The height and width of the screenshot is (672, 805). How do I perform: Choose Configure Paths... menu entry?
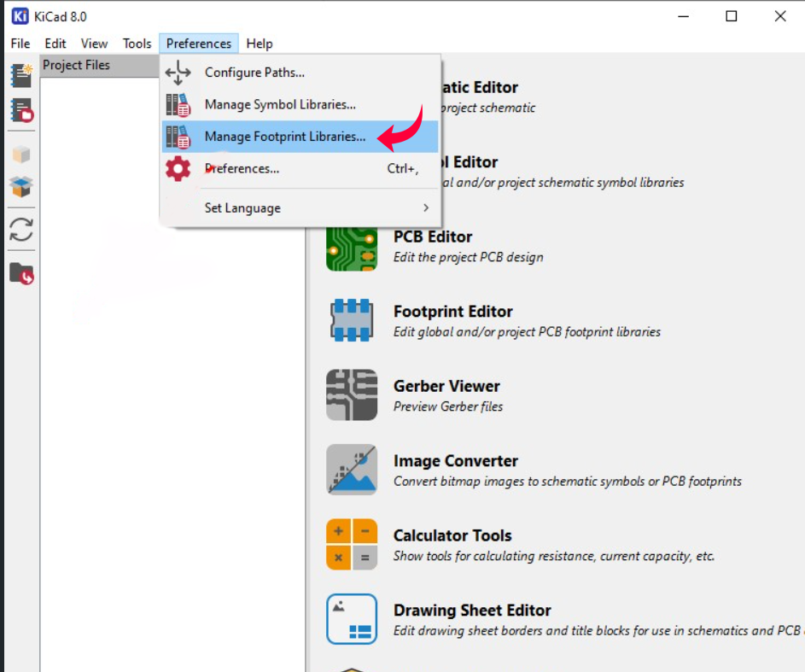[x=300, y=73]
